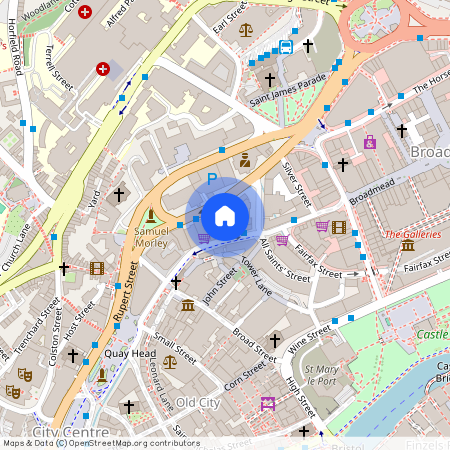Open the museum icon under The Galleries
450x450 pixels.
408,246
